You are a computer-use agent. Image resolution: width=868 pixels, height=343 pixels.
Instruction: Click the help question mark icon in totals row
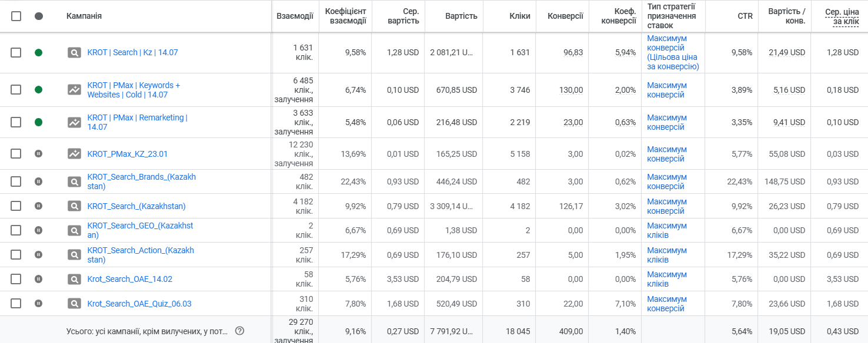[x=239, y=331]
